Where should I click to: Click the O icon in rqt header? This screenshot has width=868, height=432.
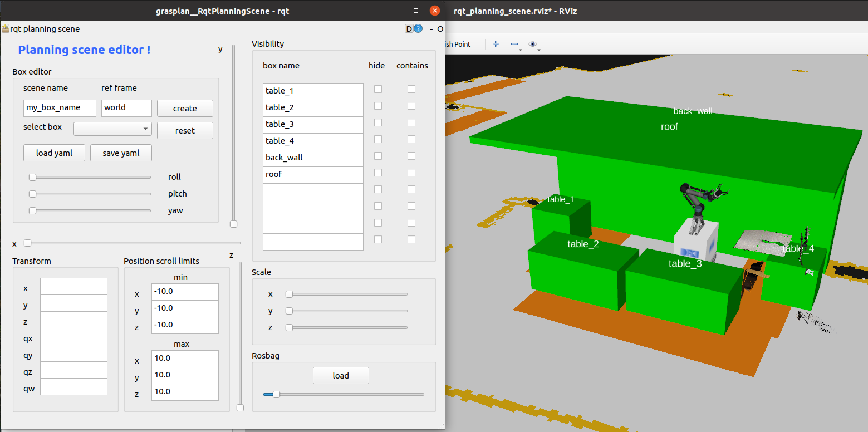[x=440, y=29]
